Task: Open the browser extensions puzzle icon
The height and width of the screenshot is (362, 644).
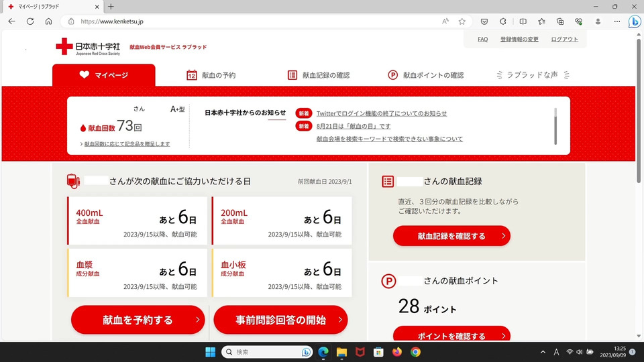Action: tap(502, 21)
